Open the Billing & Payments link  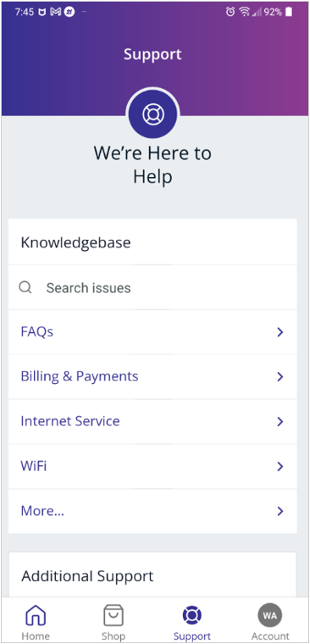pos(80,376)
